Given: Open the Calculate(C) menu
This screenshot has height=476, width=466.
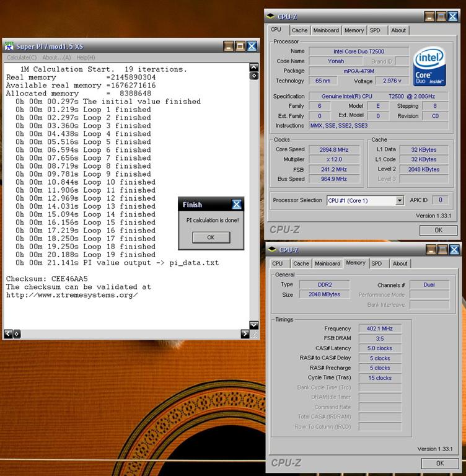Looking at the screenshot, I should pos(22,58).
